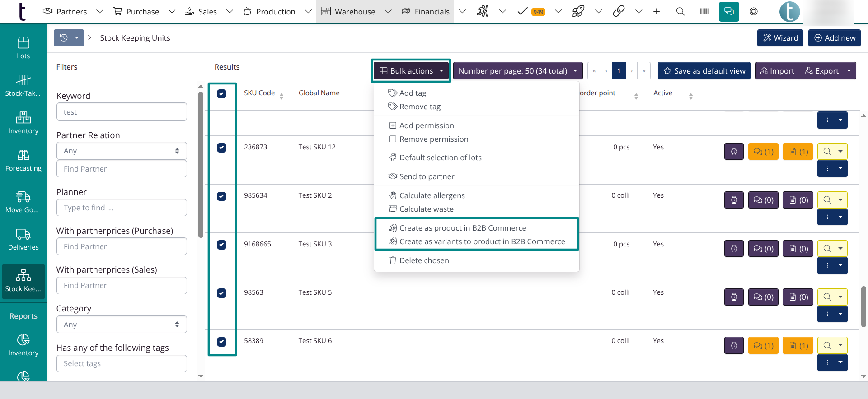Viewport: 868px width, 399px height.
Task: Select Stock Keeping Units sidebar icon
Action: coord(23,281)
